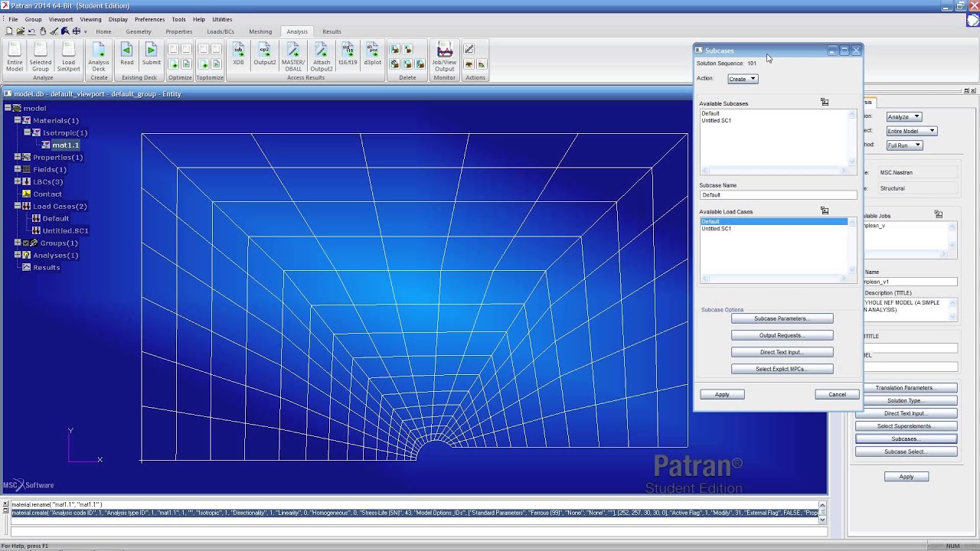Open the Entire Model object dropdown
The height and width of the screenshot is (551, 980).
point(911,131)
